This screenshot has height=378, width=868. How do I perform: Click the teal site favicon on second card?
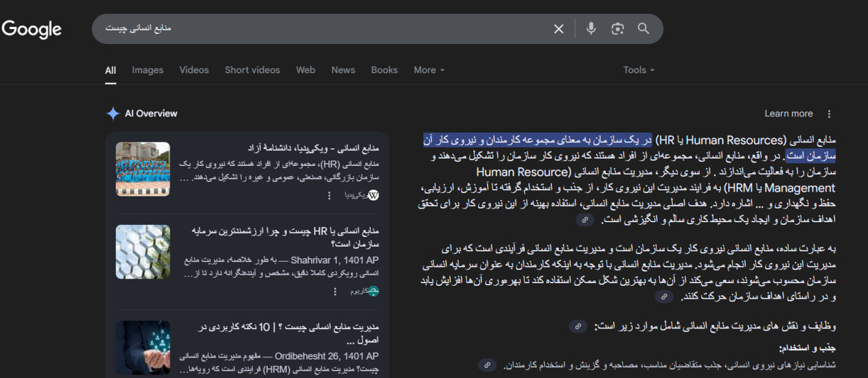click(374, 291)
